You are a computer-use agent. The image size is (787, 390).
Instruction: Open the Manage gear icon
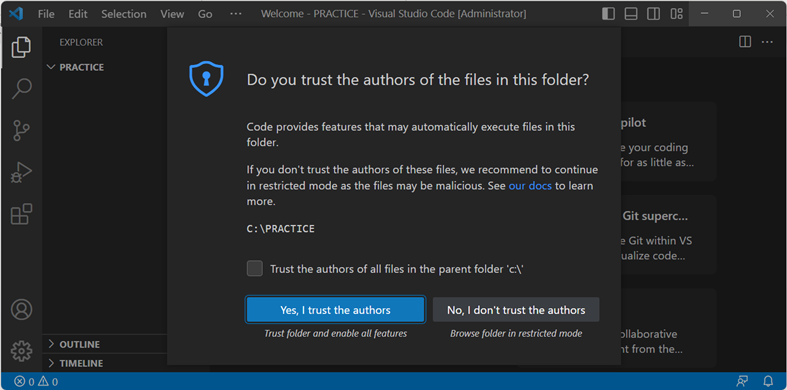(22, 351)
